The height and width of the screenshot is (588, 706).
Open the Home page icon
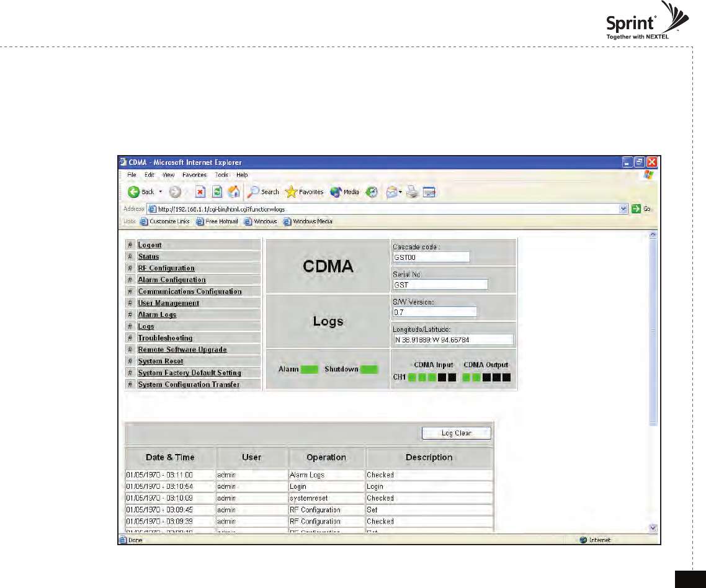point(234,192)
